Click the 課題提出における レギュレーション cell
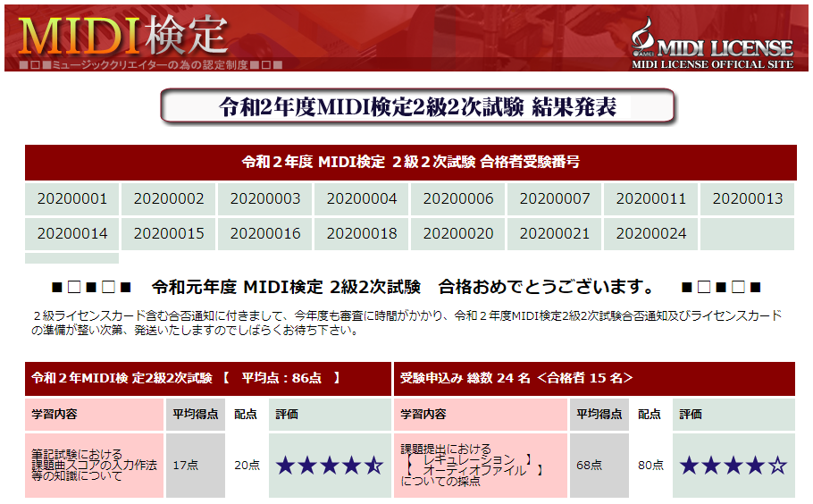Image resolution: width=813 pixels, height=504 pixels. (481, 465)
